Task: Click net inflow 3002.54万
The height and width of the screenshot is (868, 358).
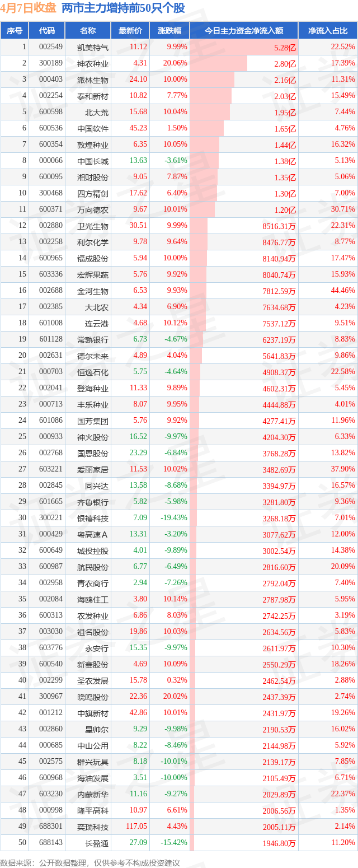Action: (278, 551)
